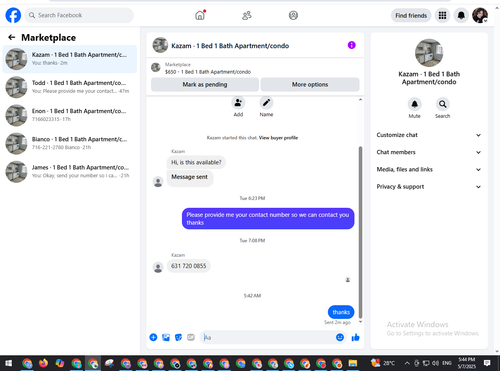Open the Todd conversation
The height and width of the screenshot is (371, 500).
[70, 87]
